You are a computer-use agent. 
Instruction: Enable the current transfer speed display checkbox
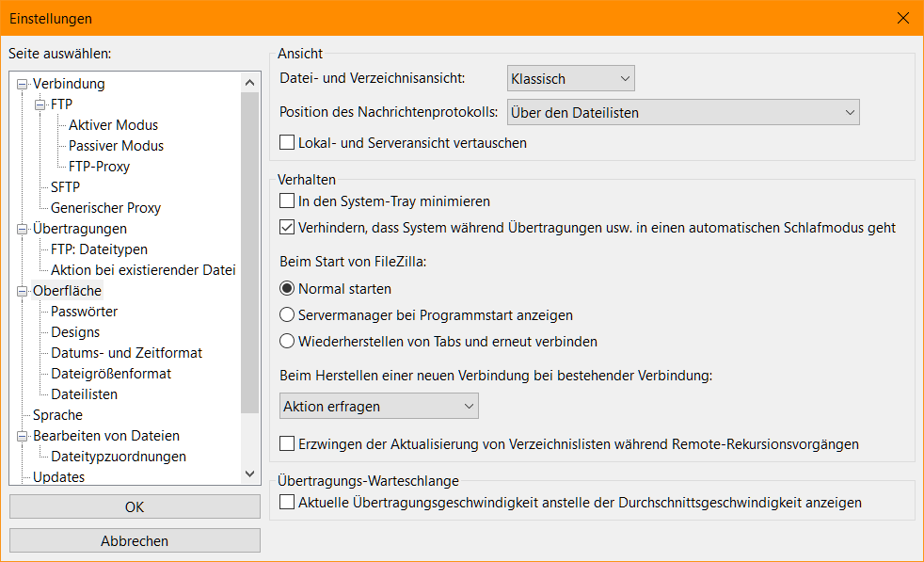tap(288, 503)
